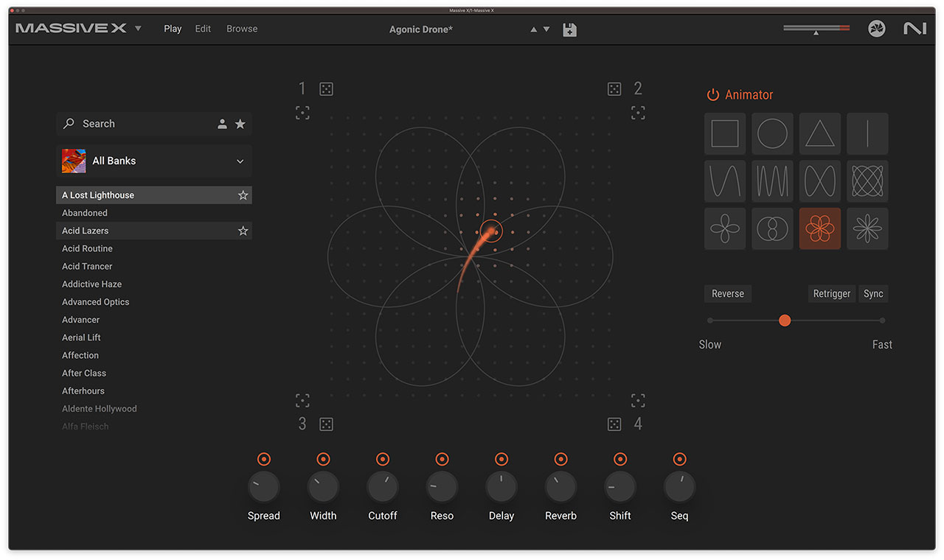The width and height of the screenshot is (944, 560).
Task: Power off the Animator
Action: [x=712, y=94]
